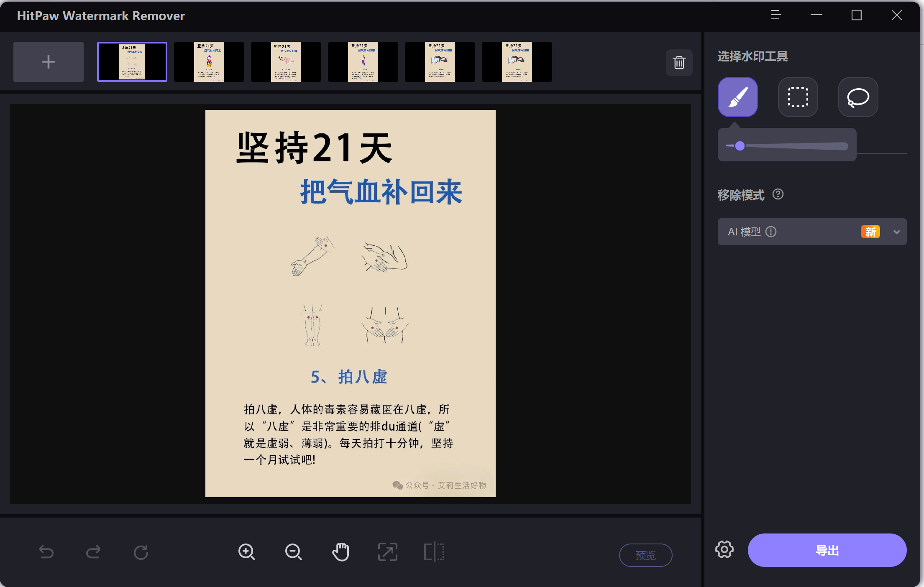Delete the selected image with the trash icon
This screenshot has width=924, height=587.
coord(678,63)
